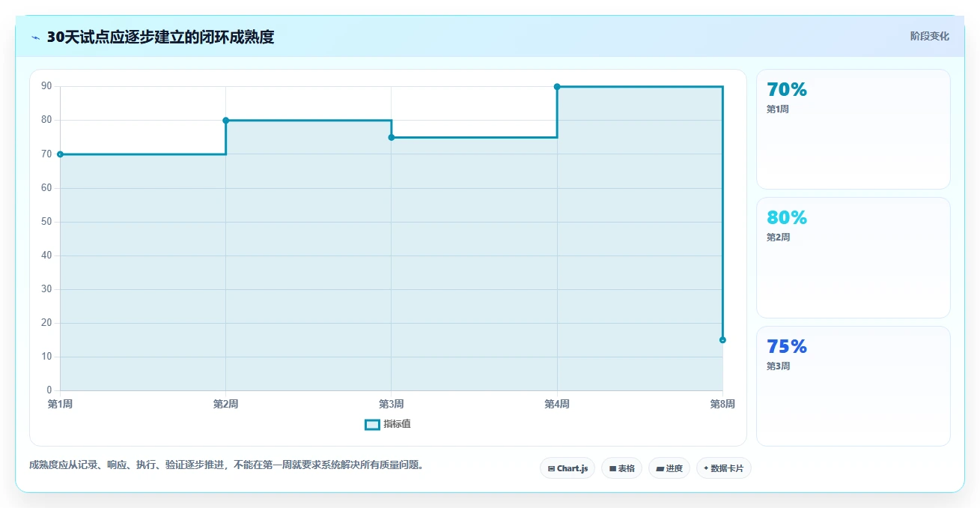This screenshot has width=980, height=508.
Task: Click the data point at 第4周 (90)
Action: [557, 87]
